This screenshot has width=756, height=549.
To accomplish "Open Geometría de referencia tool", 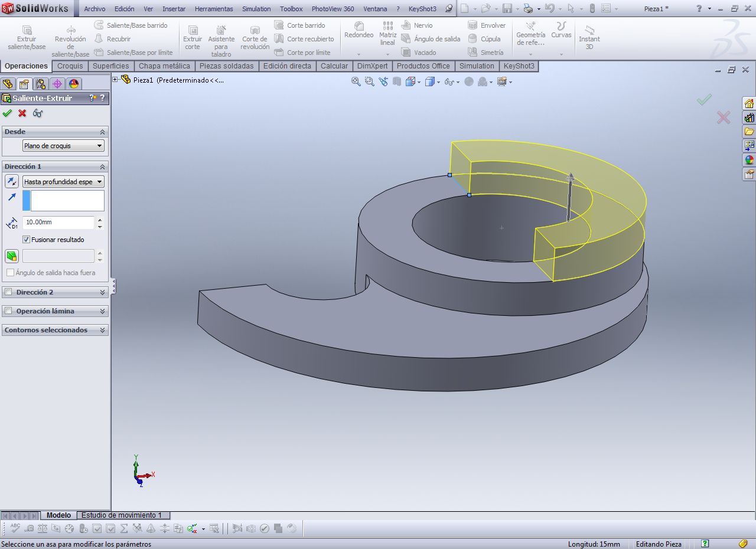I will pos(530,34).
